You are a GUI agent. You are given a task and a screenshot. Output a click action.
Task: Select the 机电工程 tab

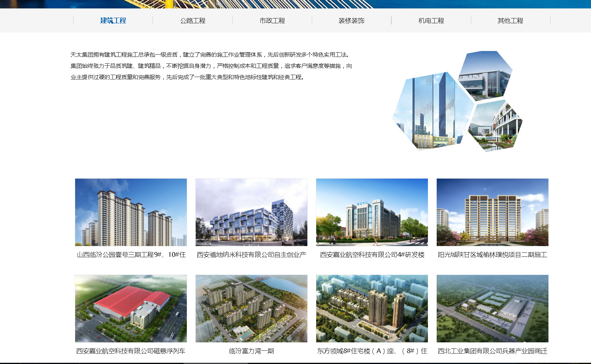(431, 20)
